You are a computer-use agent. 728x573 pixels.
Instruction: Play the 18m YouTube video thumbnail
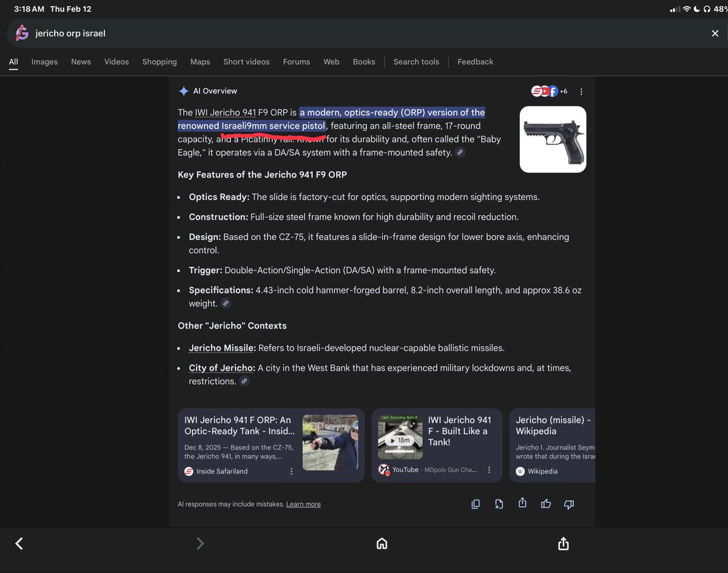coord(400,437)
